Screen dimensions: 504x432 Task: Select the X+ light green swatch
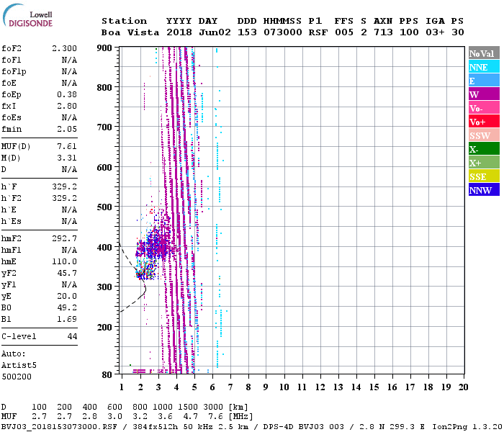[484, 162]
